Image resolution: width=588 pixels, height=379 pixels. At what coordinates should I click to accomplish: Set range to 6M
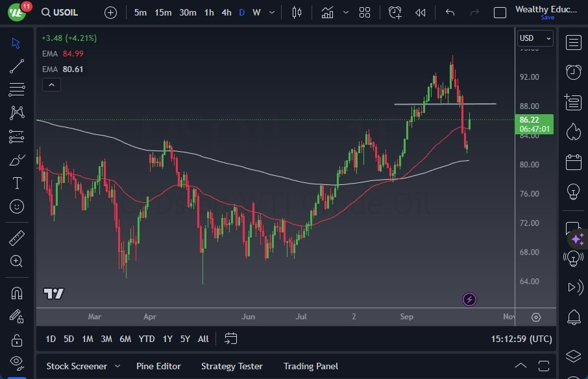(x=125, y=339)
